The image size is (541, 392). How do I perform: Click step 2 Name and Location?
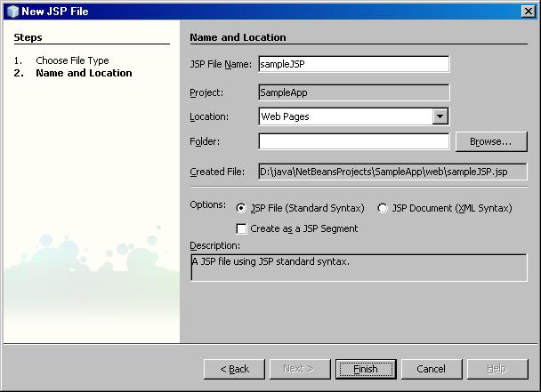(84, 73)
